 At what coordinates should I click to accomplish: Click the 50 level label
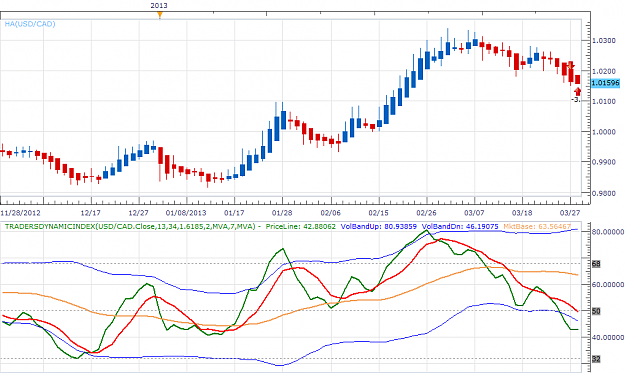[x=596, y=311]
